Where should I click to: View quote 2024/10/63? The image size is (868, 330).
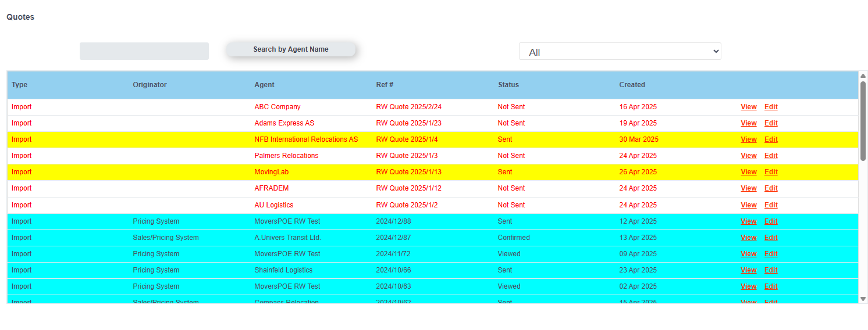pos(749,286)
